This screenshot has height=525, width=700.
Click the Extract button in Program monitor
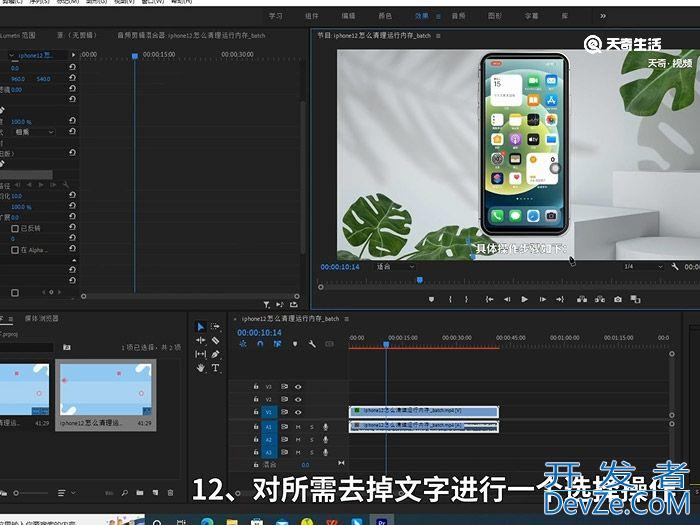pos(600,300)
